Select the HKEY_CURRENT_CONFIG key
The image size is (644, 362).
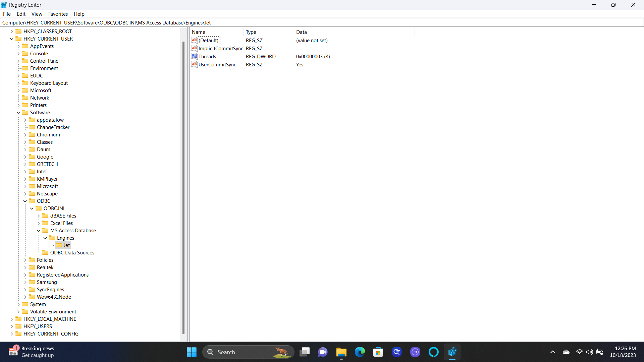click(x=51, y=334)
